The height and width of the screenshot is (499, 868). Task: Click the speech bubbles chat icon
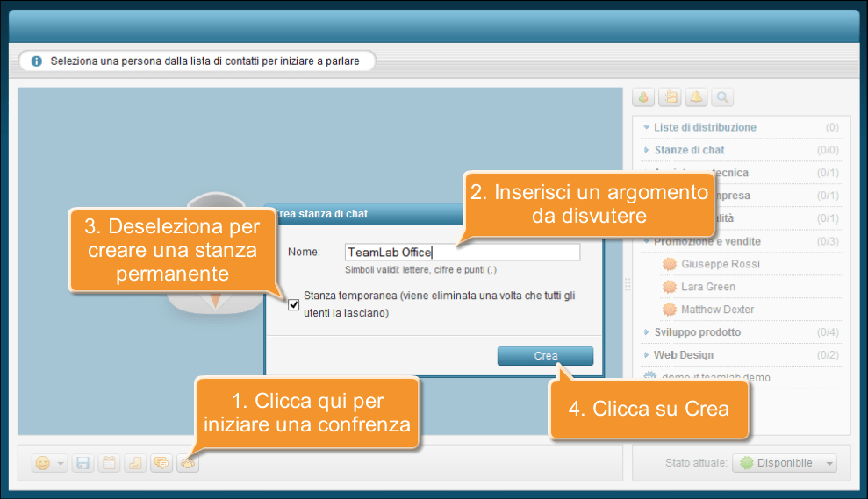(161, 463)
